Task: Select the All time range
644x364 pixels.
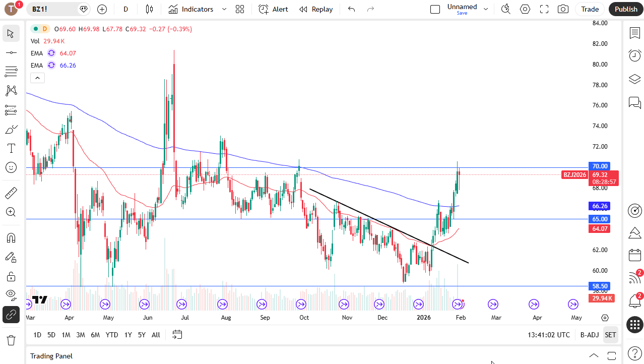Action: pyautogui.click(x=156, y=335)
